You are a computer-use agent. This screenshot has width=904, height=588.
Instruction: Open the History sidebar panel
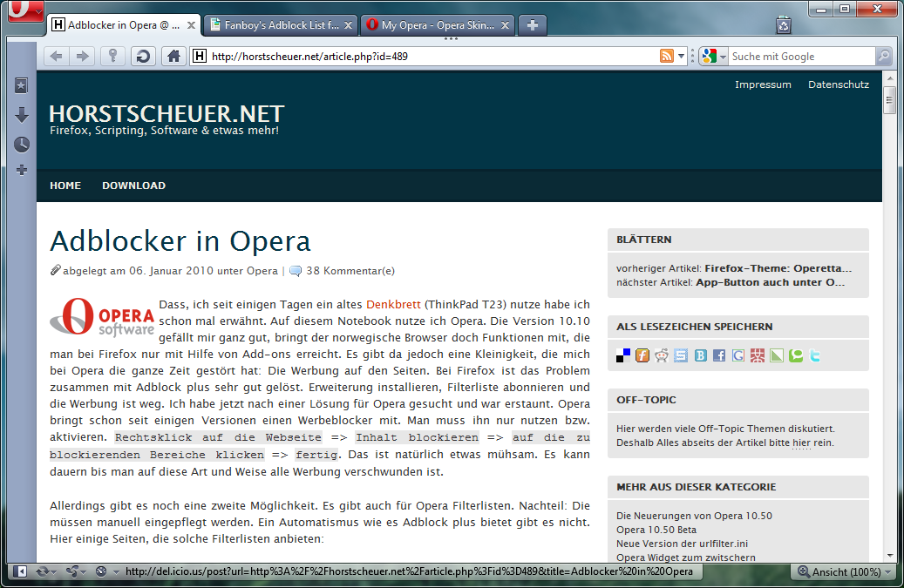pyautogui.click(x=21, y=144)
